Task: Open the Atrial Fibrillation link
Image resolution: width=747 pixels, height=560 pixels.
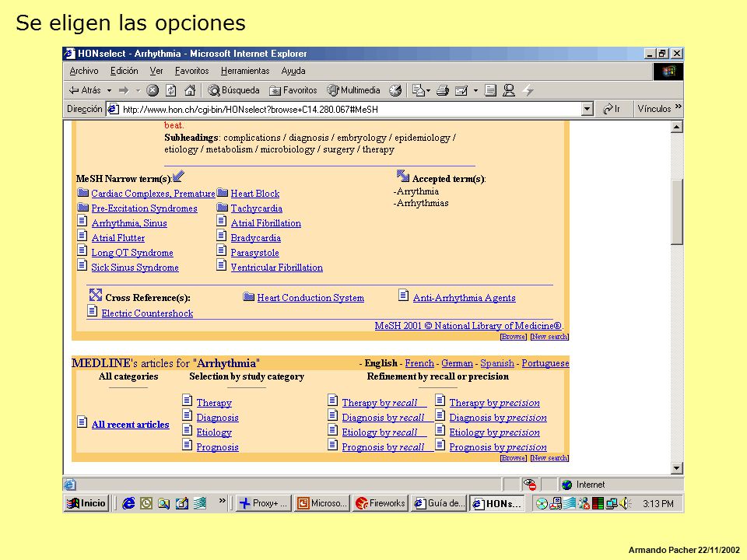Action: (266, 223)
